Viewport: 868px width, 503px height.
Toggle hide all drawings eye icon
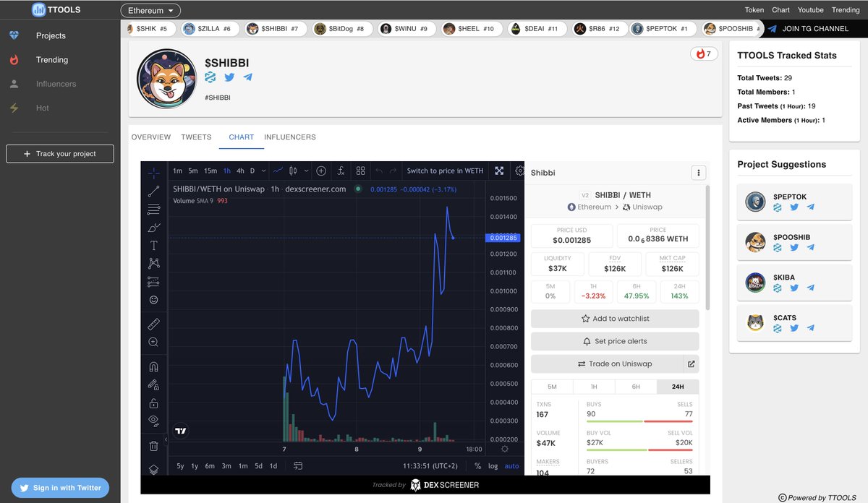pyautogui.click(x=153, y=421)
